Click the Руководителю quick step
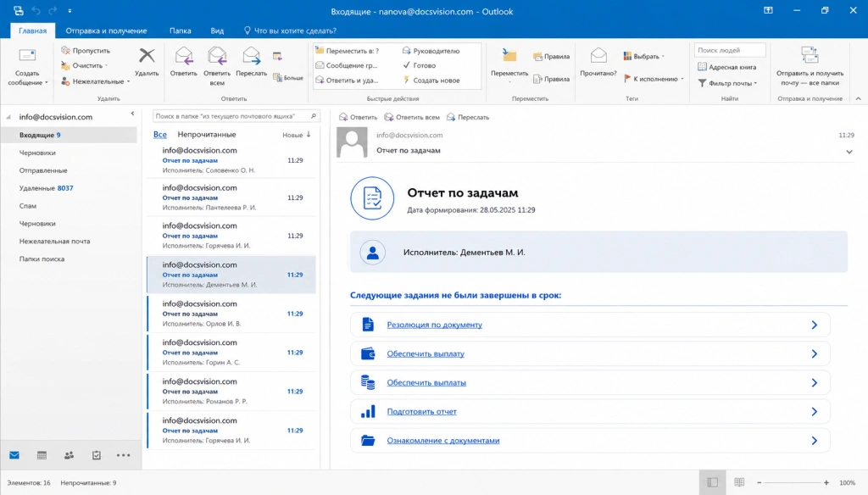 (x=431, y=51)
